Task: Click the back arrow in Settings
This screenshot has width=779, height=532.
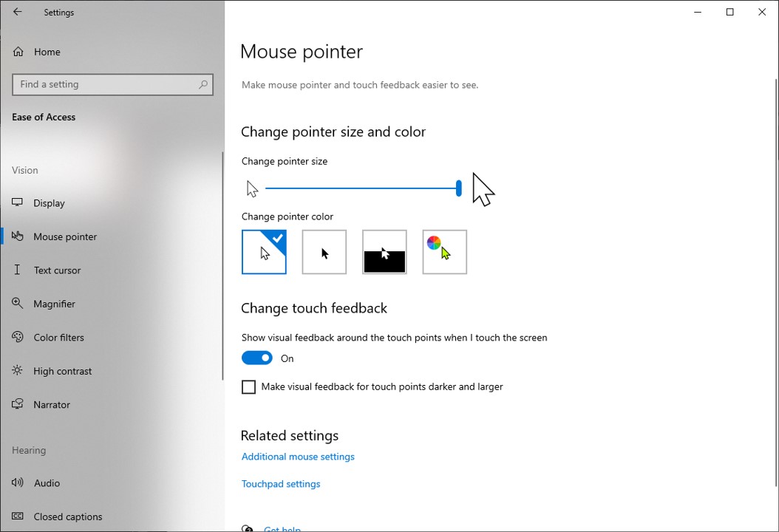Action: point(18,13)
